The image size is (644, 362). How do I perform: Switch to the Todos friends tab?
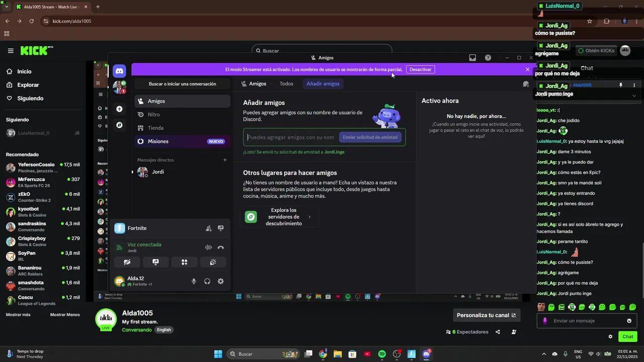click(286, 84)
